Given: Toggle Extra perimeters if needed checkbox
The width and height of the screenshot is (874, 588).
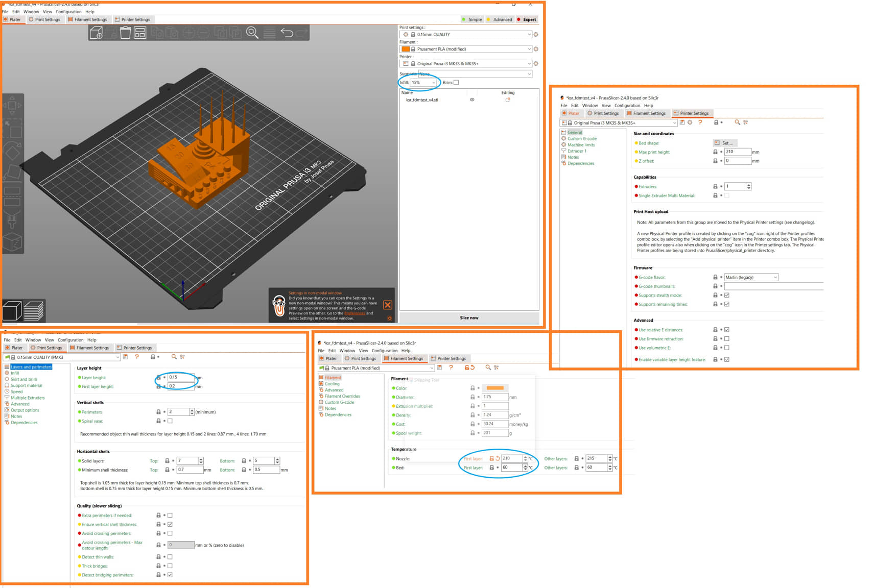Looking at the screenshot, I should pyautogui.click(x=170, y=516).
